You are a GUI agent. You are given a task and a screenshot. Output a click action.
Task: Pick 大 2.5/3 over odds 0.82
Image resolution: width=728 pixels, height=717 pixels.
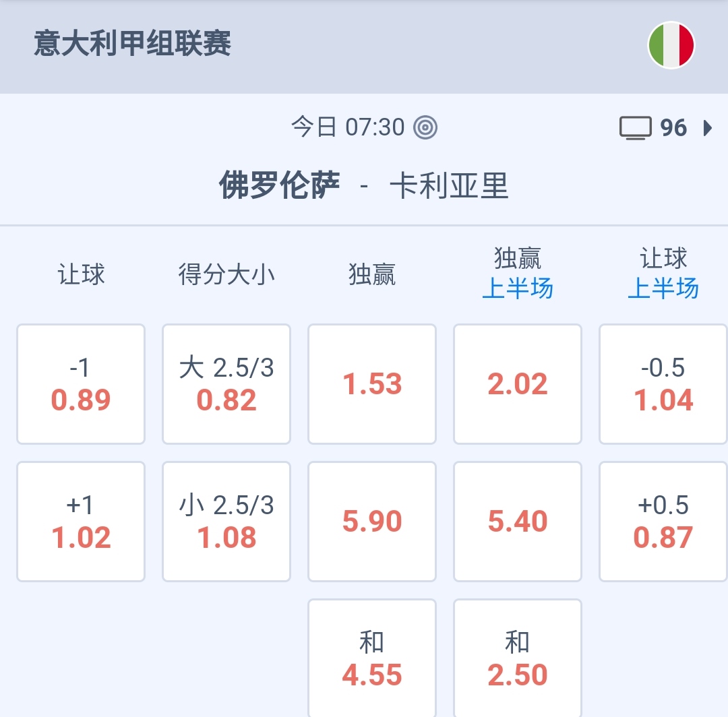pos(226,384)
